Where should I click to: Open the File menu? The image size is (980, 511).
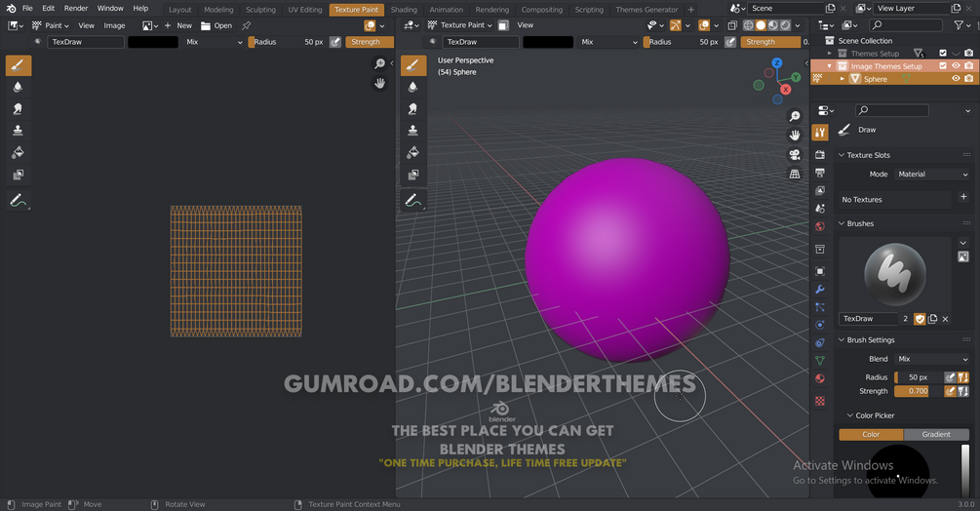coord(27,8)
